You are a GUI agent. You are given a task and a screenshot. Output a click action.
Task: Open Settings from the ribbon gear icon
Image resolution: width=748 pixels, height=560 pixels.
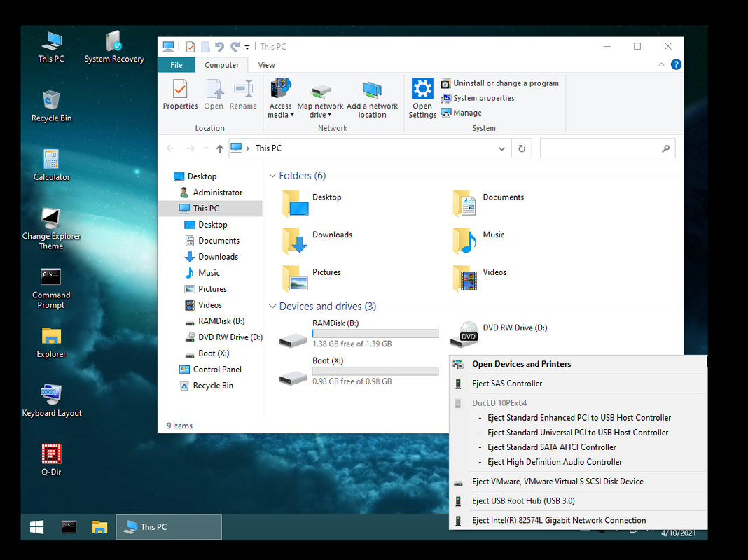422,98
